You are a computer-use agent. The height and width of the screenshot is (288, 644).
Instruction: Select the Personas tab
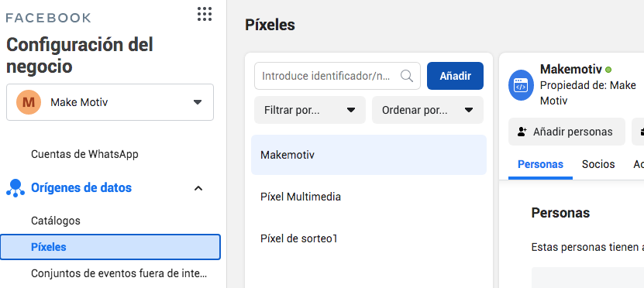coord(540,164)
